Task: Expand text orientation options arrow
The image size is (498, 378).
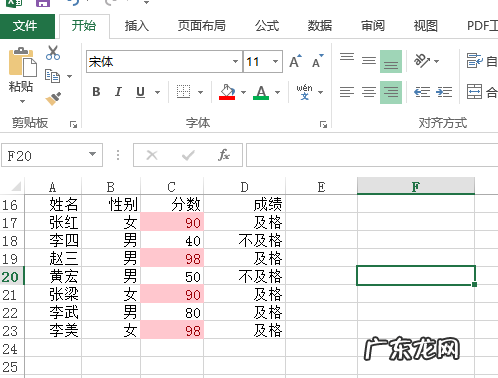Action: (436, 61)
